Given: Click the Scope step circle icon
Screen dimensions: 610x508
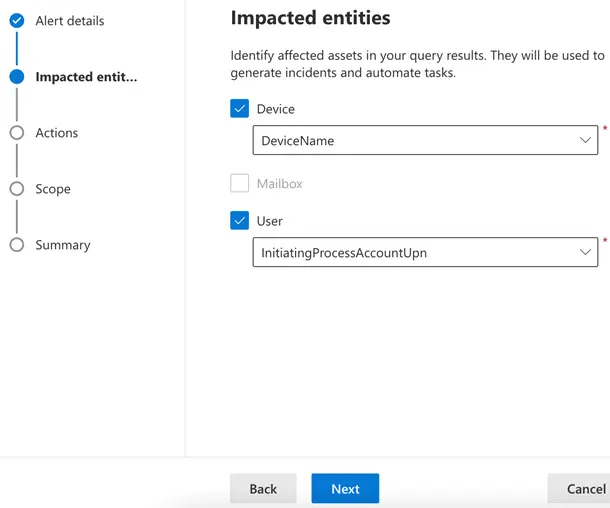Looking at the screenshot, I should (16, 189).
